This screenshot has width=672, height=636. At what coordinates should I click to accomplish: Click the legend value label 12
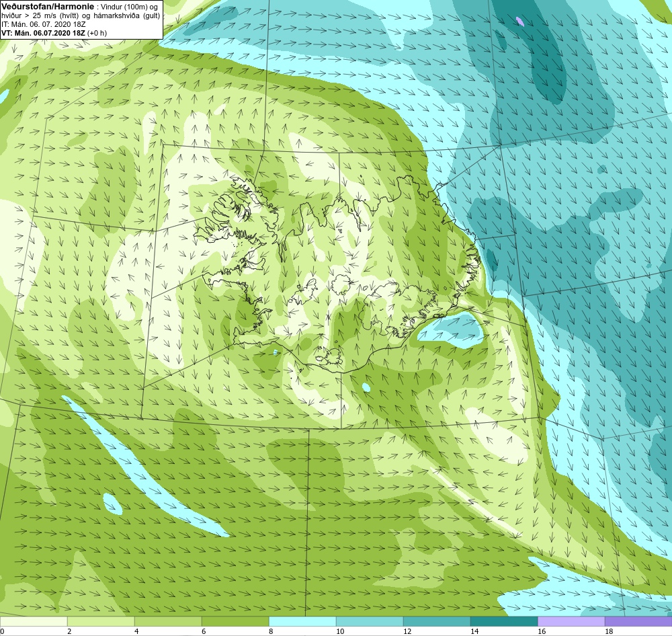407,631
